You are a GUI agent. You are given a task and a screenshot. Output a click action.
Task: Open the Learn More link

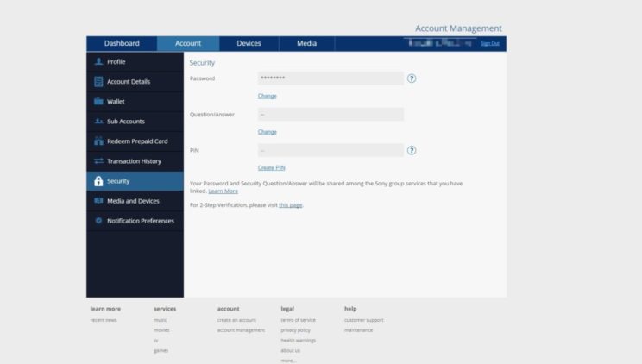223,191
